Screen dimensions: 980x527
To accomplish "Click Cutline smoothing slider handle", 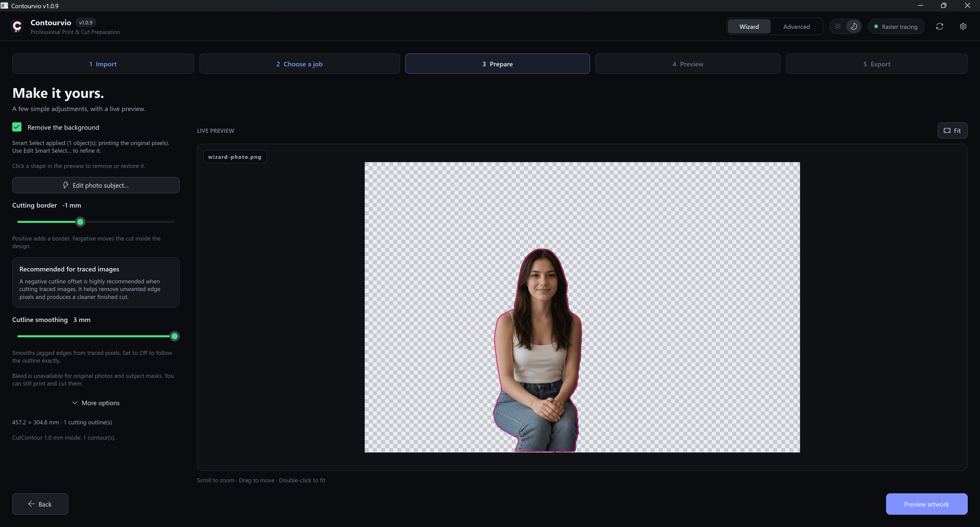I will 174,336.
